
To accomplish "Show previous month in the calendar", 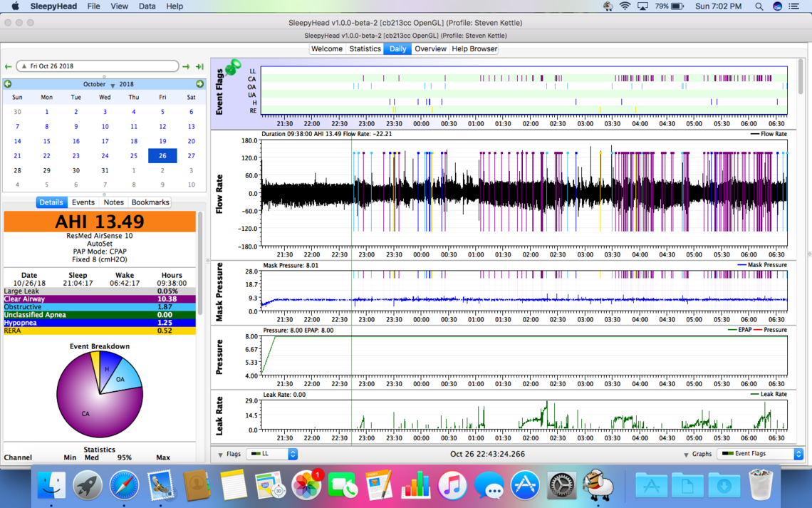I will click(8, 84).
